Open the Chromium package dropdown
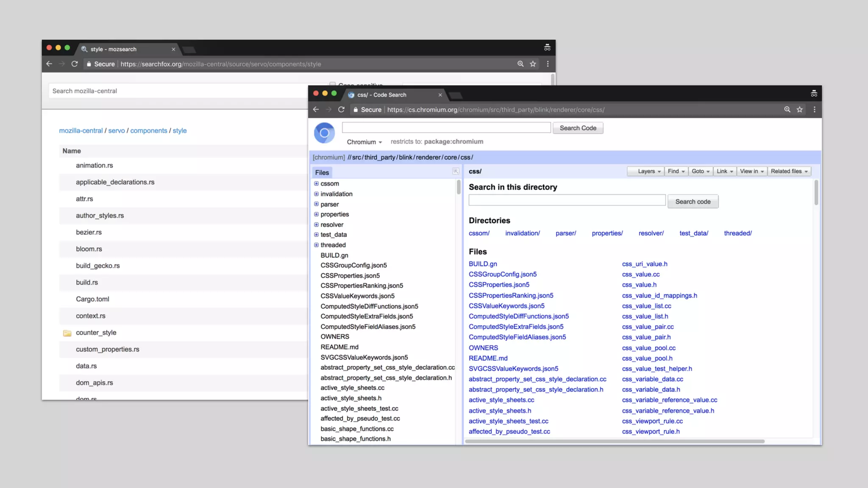868x488 pixels. point(364,142)
